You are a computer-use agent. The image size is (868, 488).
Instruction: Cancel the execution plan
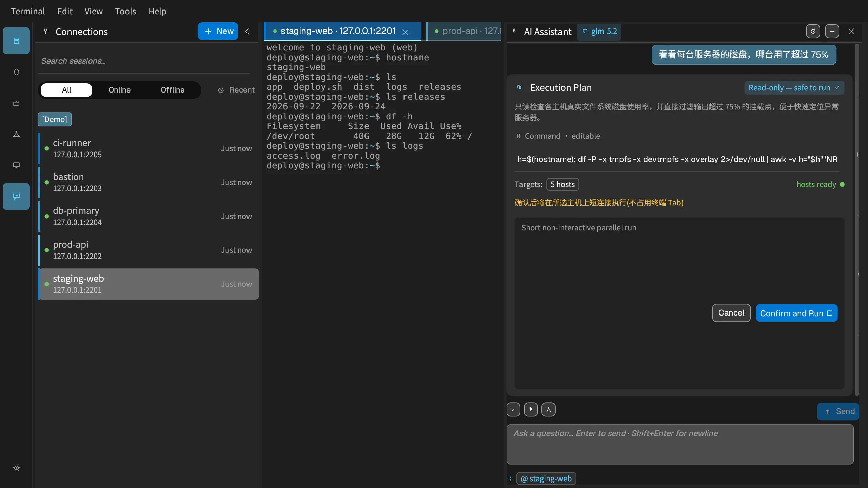point(731,313)
